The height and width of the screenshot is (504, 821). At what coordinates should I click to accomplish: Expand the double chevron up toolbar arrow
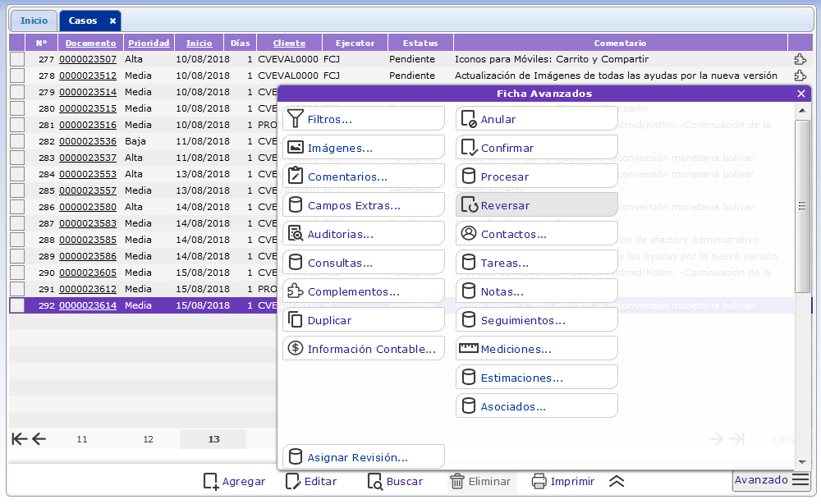click(617, 482)
